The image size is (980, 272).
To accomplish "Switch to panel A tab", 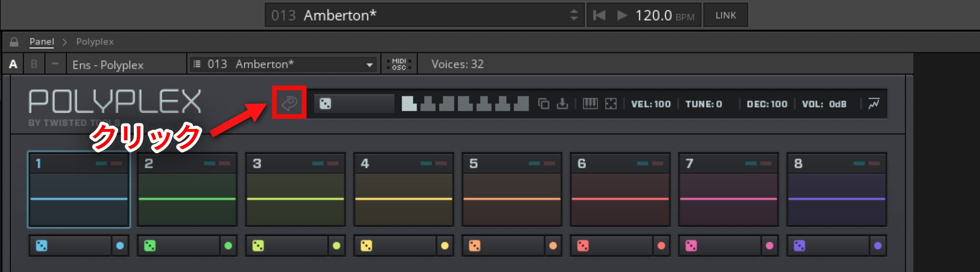I will coord(13,64).
